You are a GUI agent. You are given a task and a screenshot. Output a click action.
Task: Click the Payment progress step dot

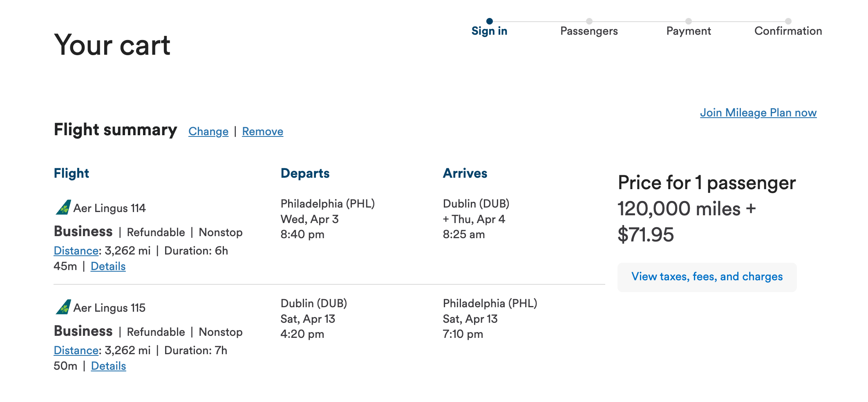[x=689, y=21]
